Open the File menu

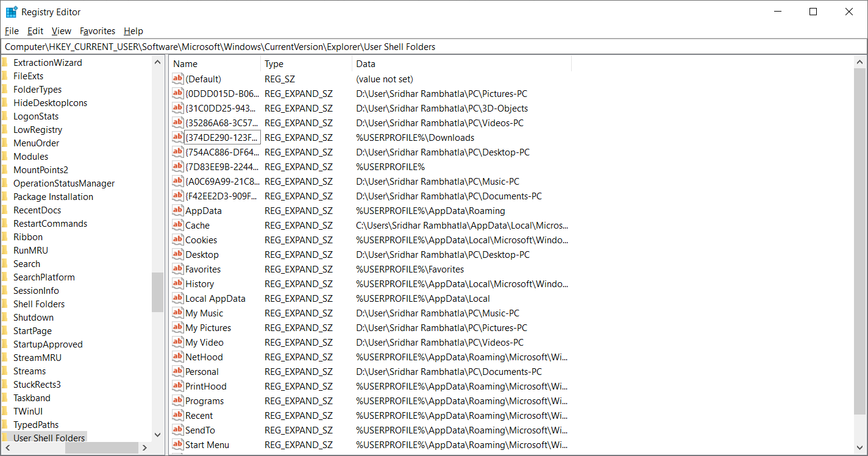point(12,31)
